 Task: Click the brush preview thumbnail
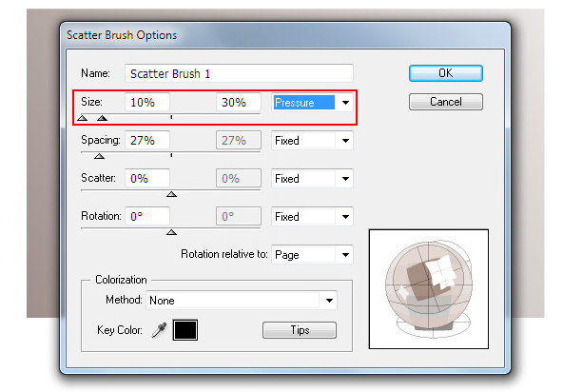429,289
